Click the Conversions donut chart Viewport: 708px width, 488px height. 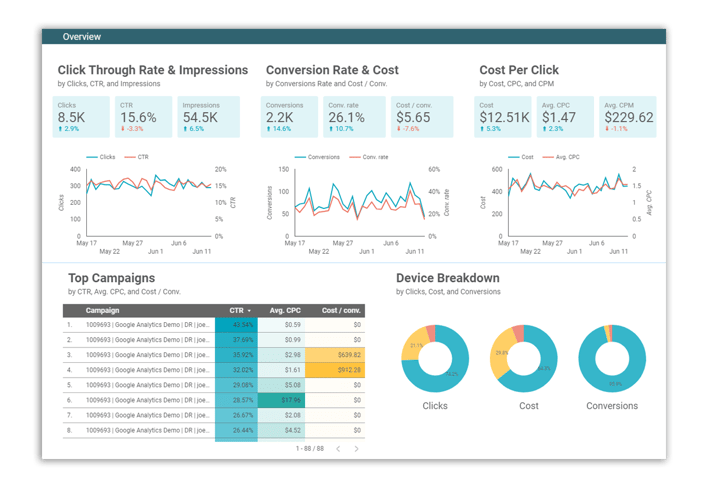coord(612,358)
